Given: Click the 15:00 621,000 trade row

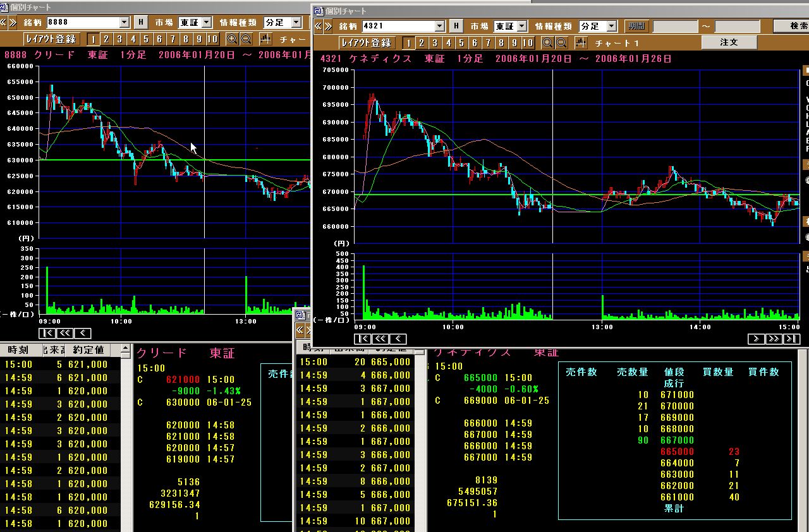Looking at the screenshot, I should 60,364.
